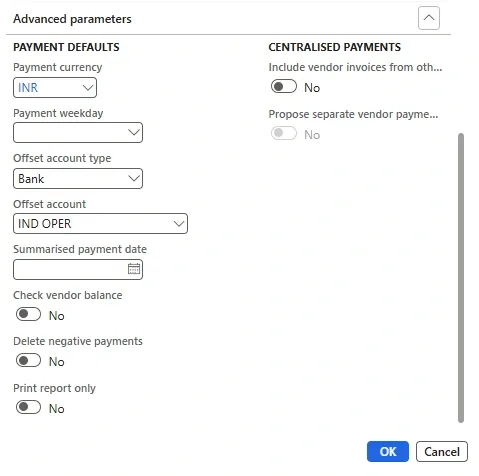Open the Payment currency dropdown
This screenshot has width=479, height=476.
pyautogui.click(x=87, y=88)
